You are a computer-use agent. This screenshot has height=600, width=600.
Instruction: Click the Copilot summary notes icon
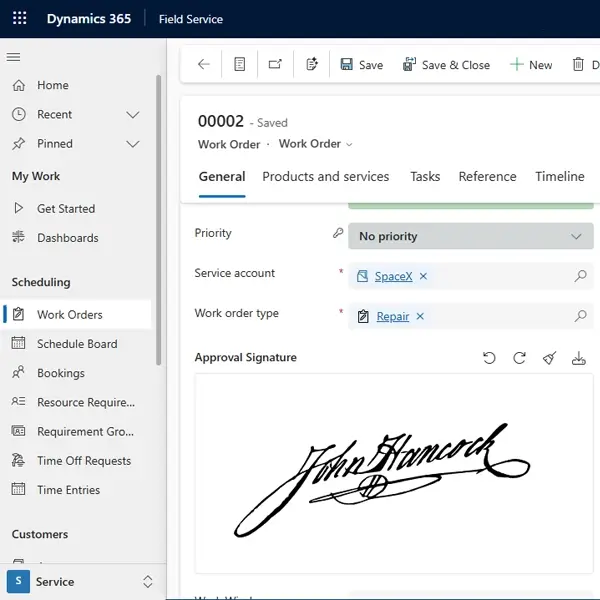(x=312, y=64)
